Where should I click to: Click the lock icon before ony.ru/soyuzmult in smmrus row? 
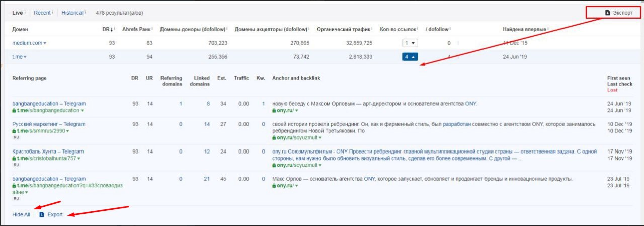[274, 137]
